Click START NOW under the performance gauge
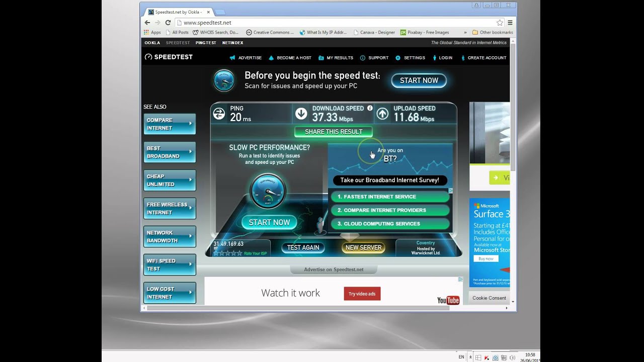 [x=269, y=222]
